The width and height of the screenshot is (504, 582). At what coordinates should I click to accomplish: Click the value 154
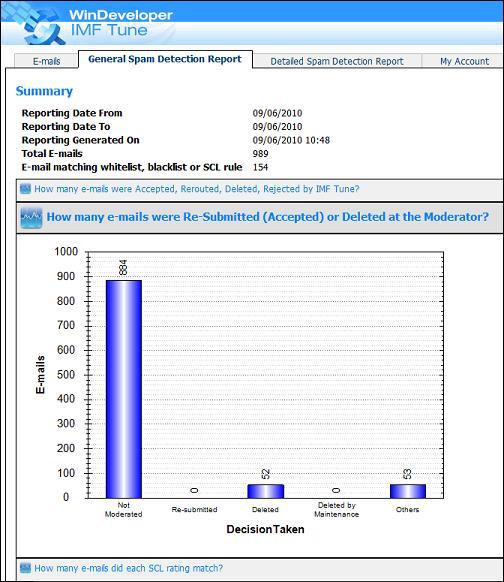[260, 167]
